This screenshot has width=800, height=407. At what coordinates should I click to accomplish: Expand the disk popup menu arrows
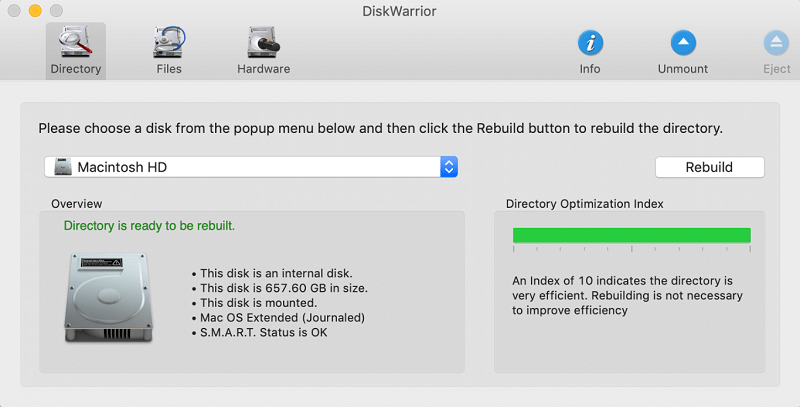pos(449,167)
